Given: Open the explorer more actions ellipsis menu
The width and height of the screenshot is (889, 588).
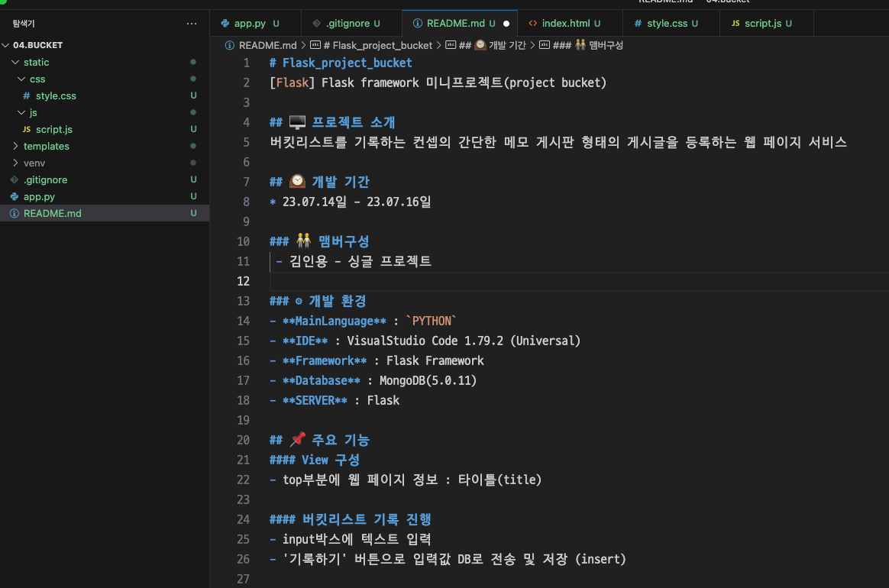Looking at the screenshot, I should click(x=192, y=24).
